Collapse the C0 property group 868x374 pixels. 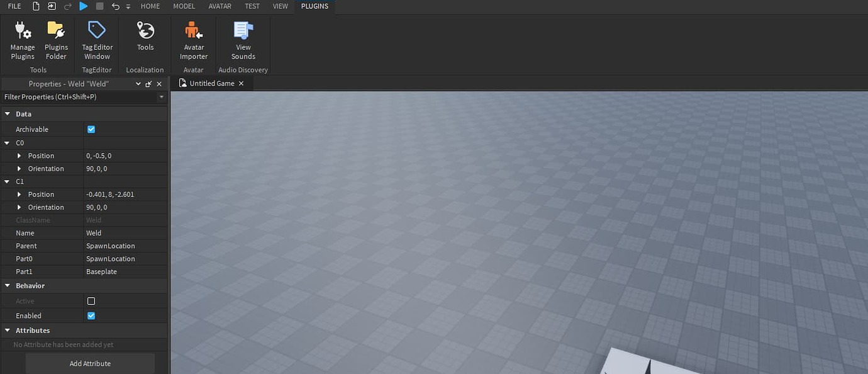pyautogui.click(x=6, y=143)
